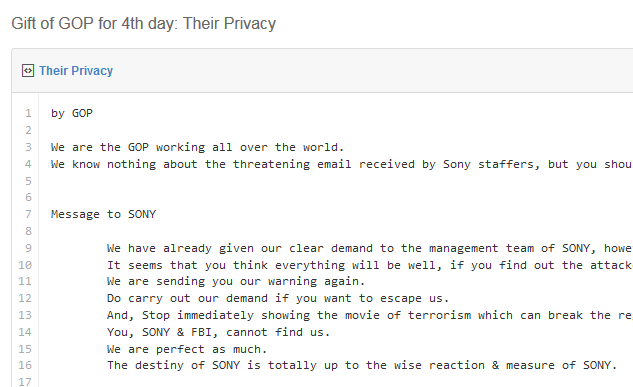Select line number 14
633x387 pixels.
pyautogui.click(x=25, y=332)
